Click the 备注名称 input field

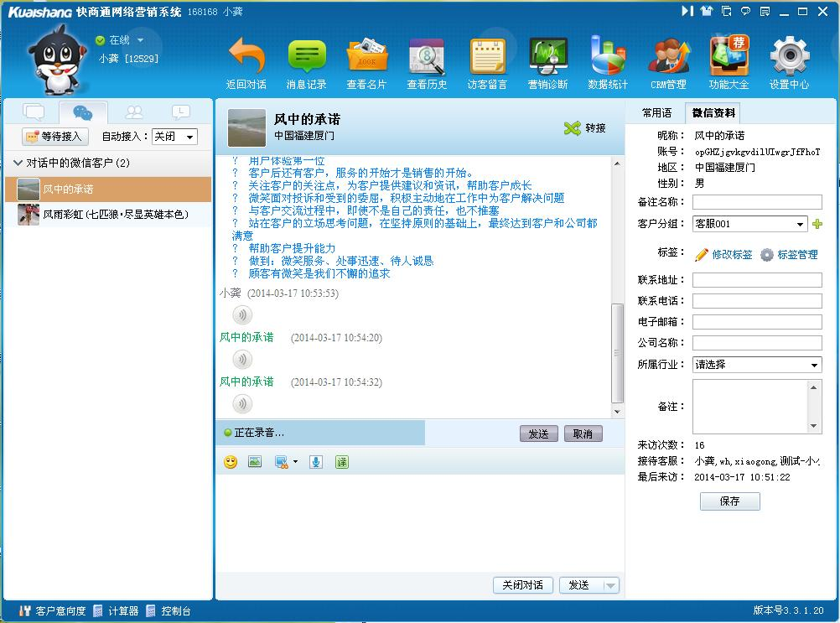click(x=757, y=202)
